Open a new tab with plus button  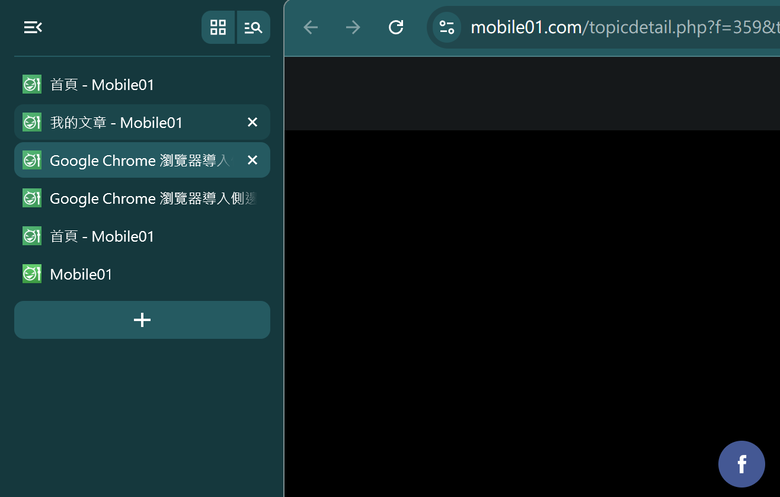coord(142,320)
